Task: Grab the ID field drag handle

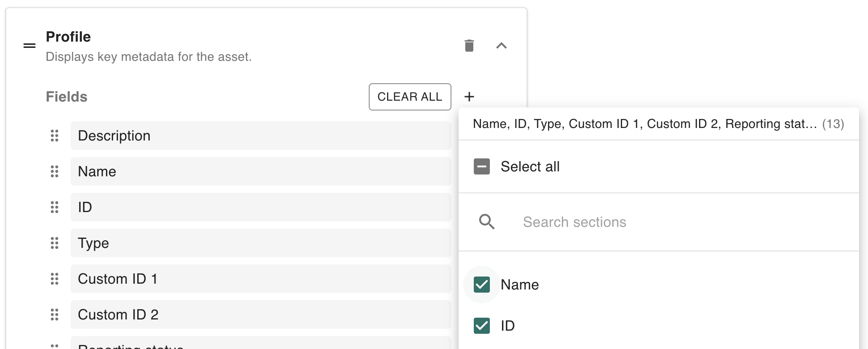Action: 55,207
